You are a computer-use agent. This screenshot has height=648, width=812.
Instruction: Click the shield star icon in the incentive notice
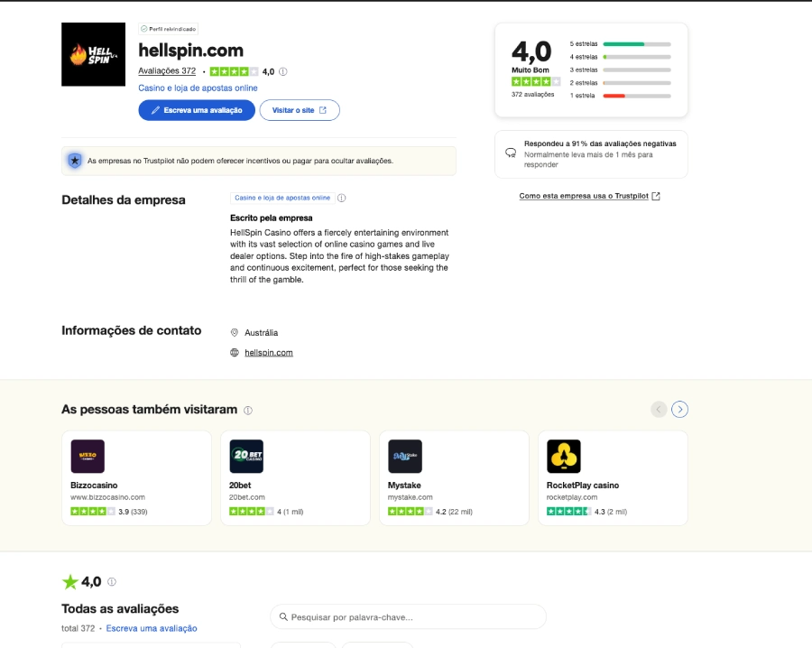[75, 161]
